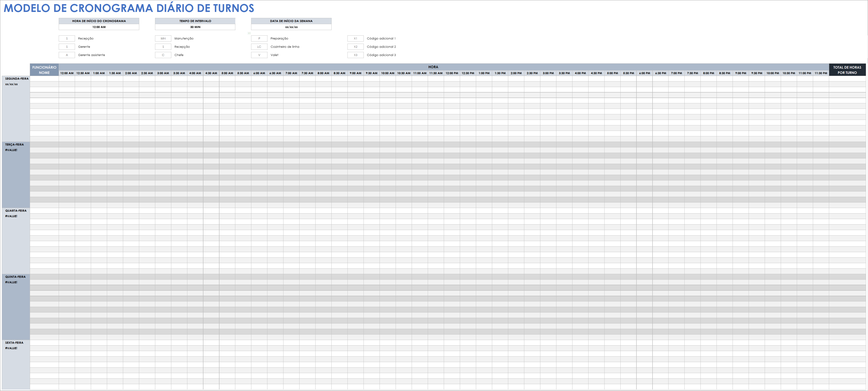Click the '10:30 AM' time column header

404,73
